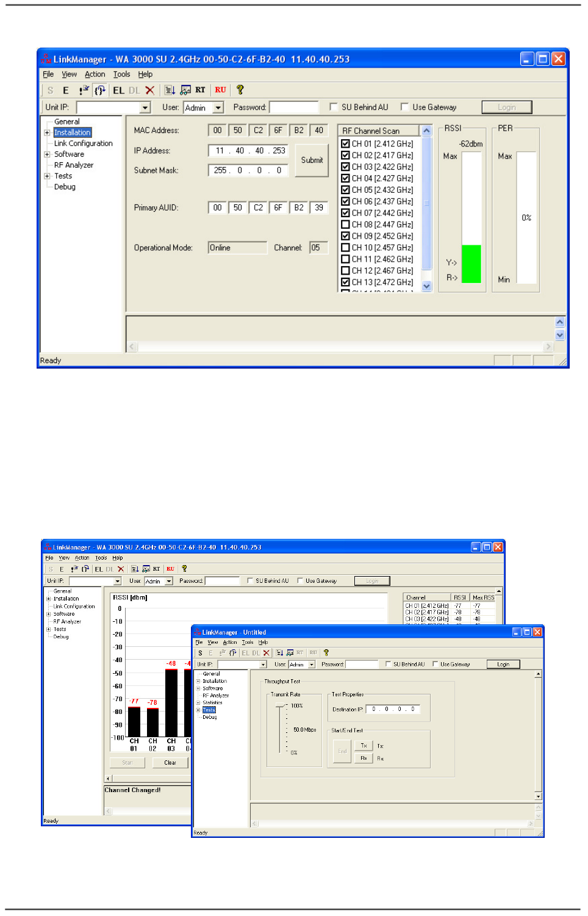
Task: Click the RT toolbar icon in the Installation window
Action: point(200,90)
